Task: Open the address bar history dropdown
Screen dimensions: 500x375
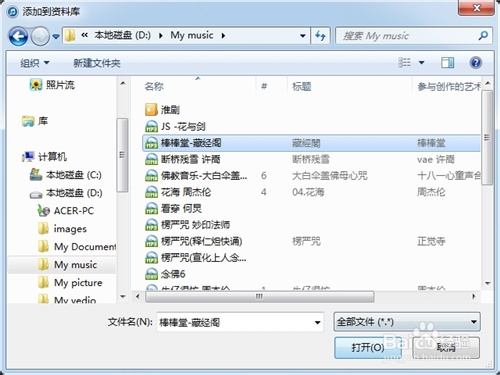Action: 303,36
